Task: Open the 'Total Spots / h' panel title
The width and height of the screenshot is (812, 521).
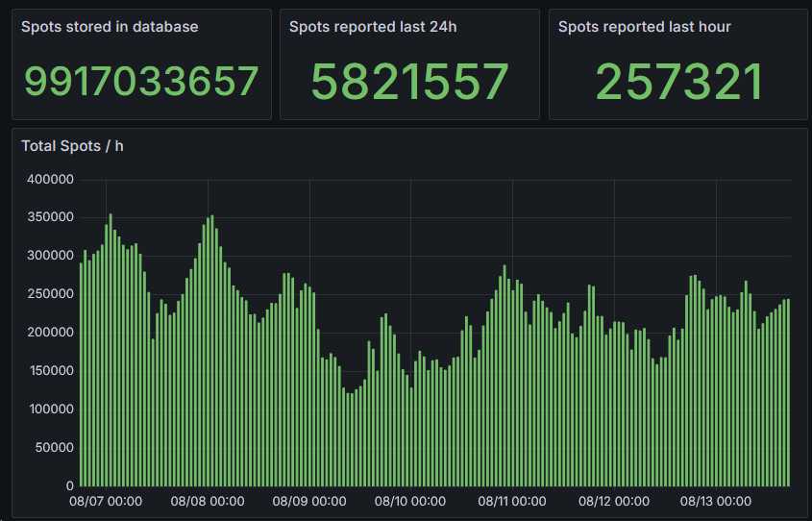Action: 72,146
